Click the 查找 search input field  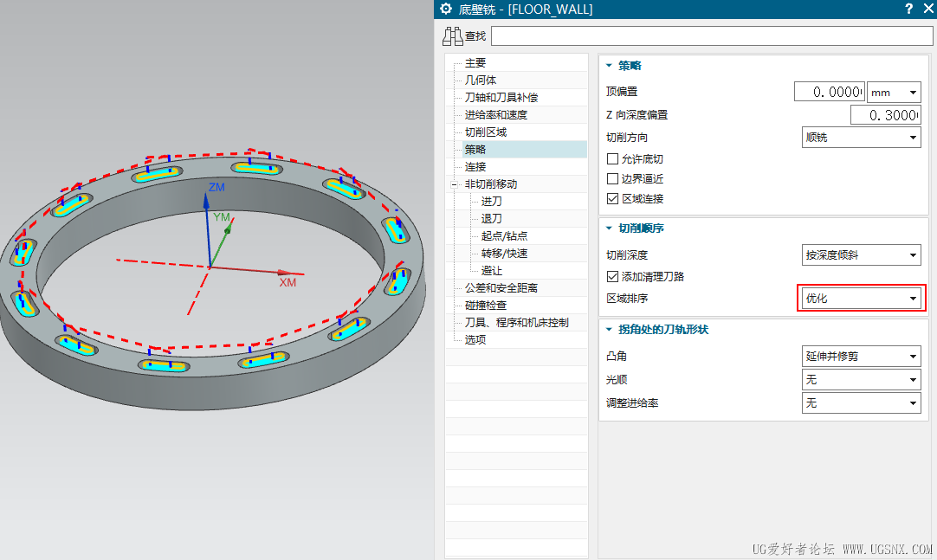point(712,35)
